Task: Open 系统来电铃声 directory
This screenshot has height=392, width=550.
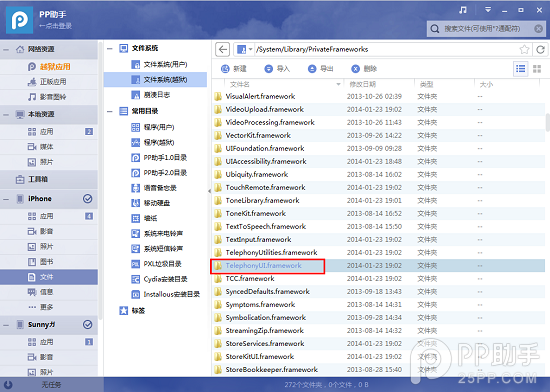Action: (157, 234)
